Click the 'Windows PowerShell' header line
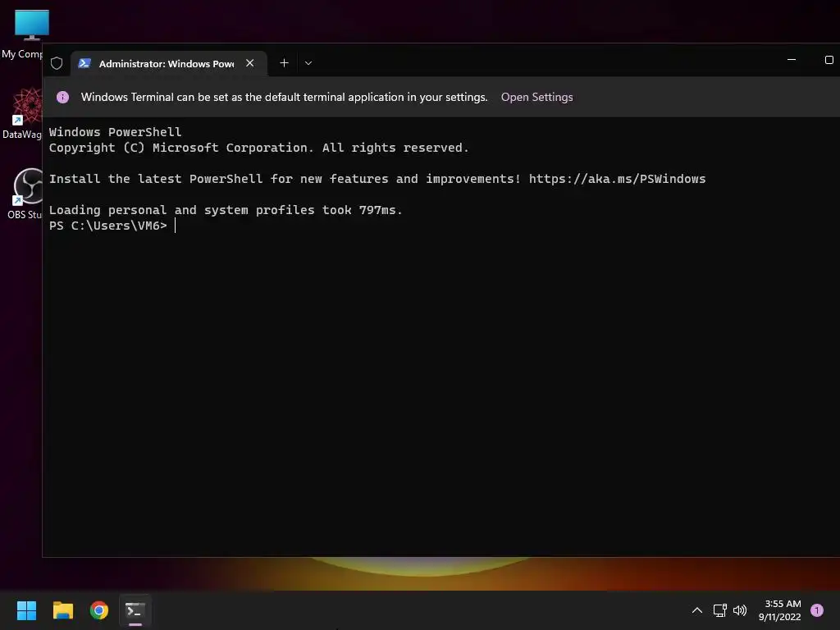The image size is (840, 630). tap(115, 132)
